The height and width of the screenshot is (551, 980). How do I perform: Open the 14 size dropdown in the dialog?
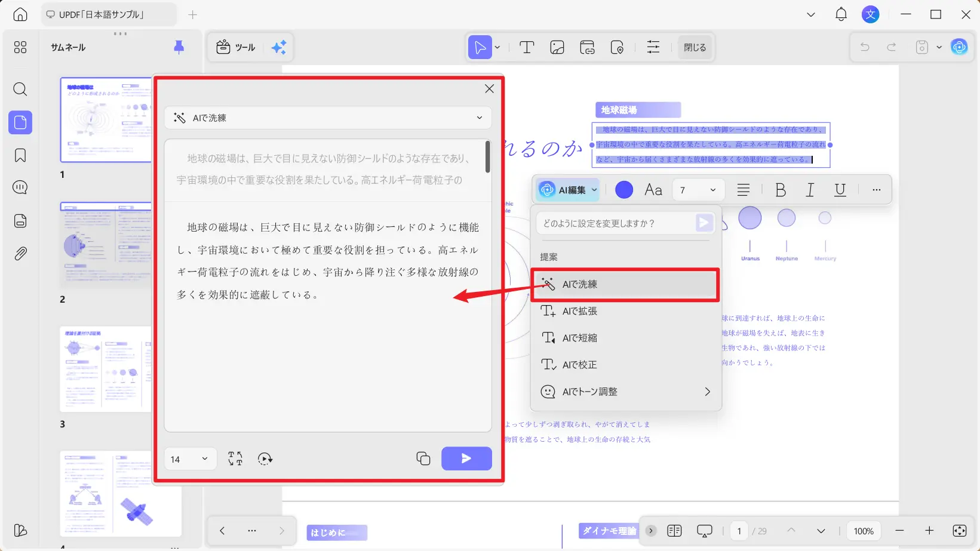(x=189, y=458)
